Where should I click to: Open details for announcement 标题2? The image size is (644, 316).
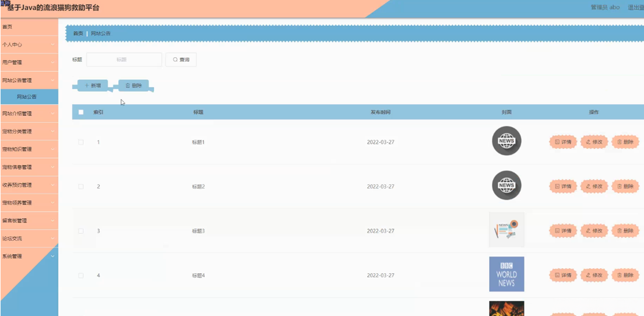[x=563, y=186]
